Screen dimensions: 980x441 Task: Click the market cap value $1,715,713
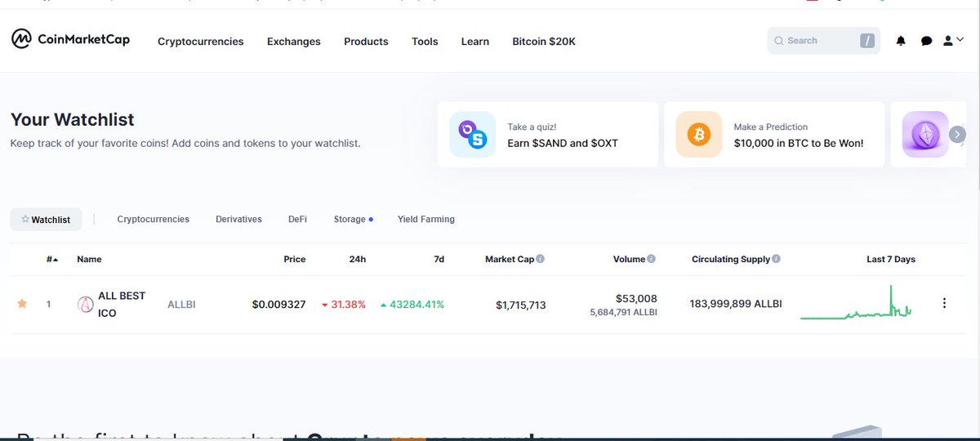[521, 305]
